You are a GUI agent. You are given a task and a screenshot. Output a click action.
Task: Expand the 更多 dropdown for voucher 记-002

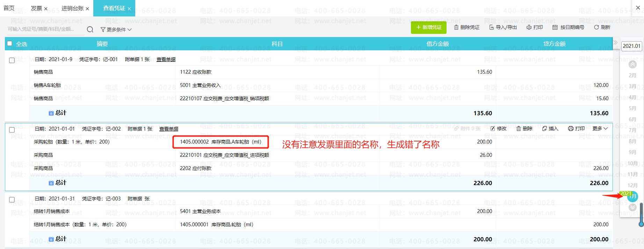pos(600,129)
